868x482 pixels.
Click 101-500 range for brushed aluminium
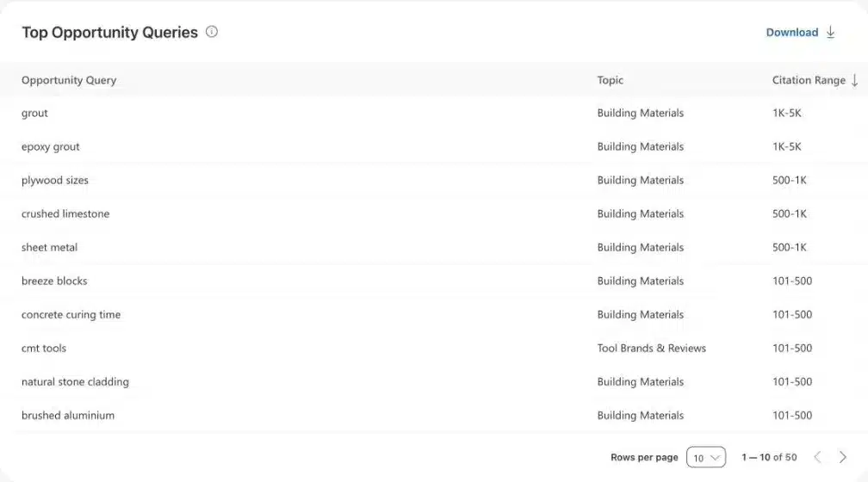pyautogui.click(x=792, y=416)
